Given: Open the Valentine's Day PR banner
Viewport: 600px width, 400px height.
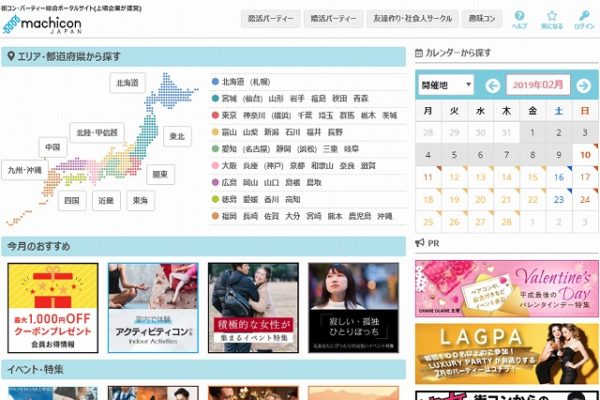Looking at the screenshot, I should pos(506,286).
